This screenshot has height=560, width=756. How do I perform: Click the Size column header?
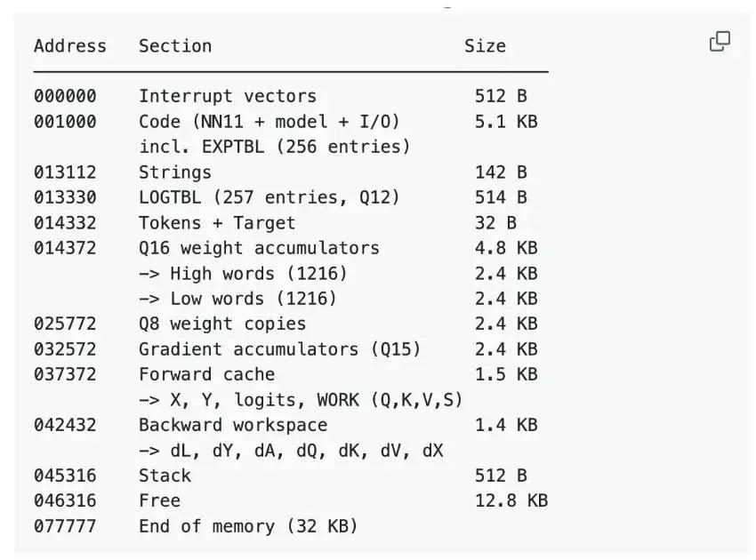[x=484, y=46]
